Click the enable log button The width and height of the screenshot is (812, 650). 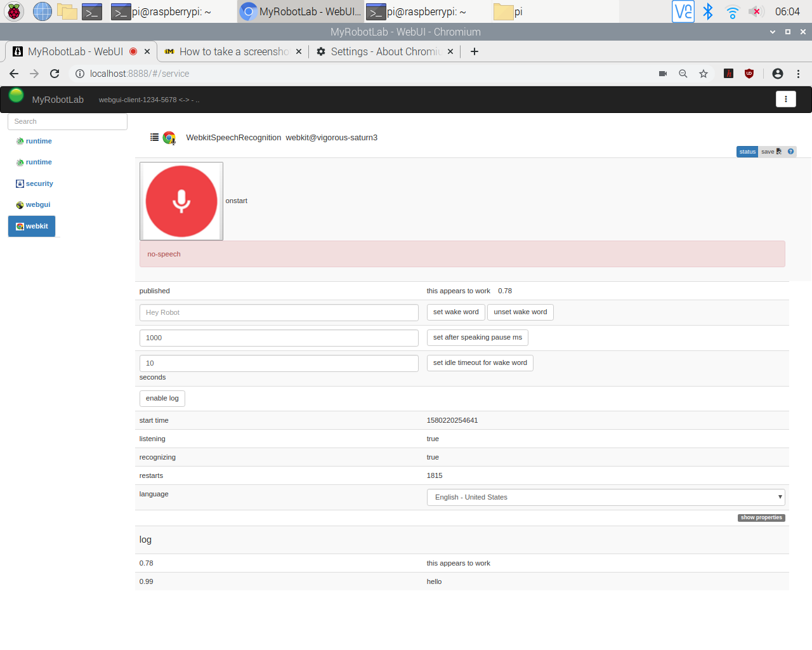click(162, 399)
